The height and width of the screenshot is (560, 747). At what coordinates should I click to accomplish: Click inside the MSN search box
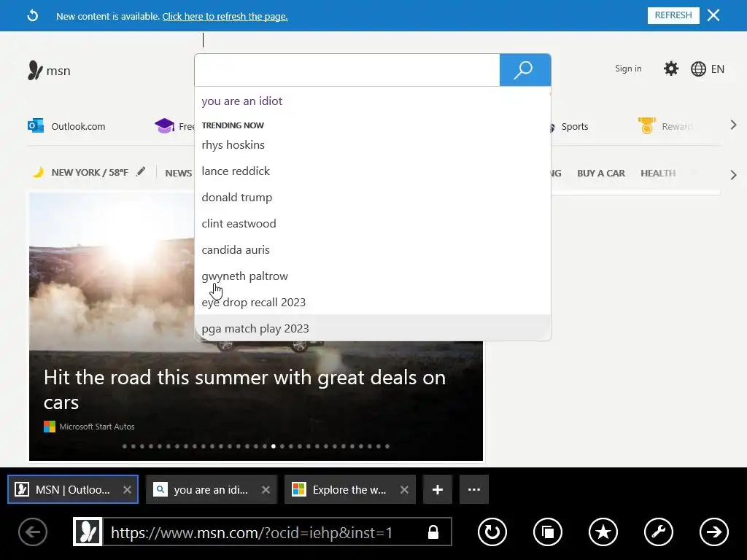pyautogui.click(x=347, y=70)
